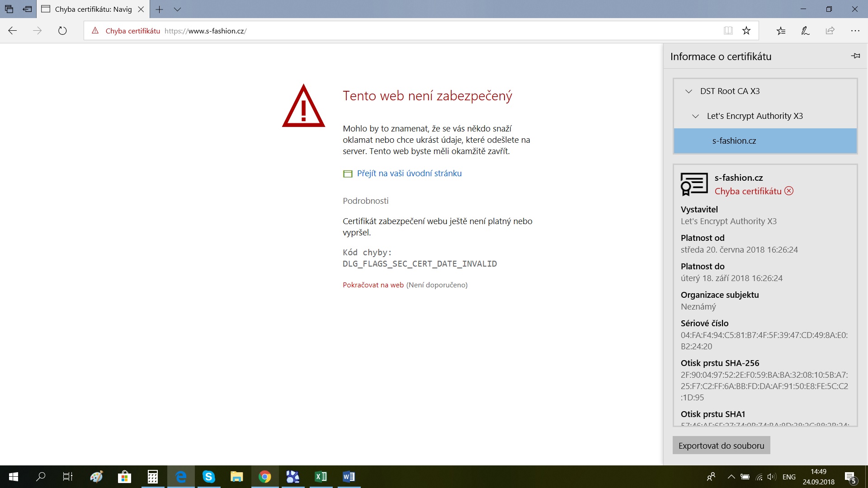868x488 pixels.
Task: Click Exportovat do souboru button
Action: click(721, 446)
